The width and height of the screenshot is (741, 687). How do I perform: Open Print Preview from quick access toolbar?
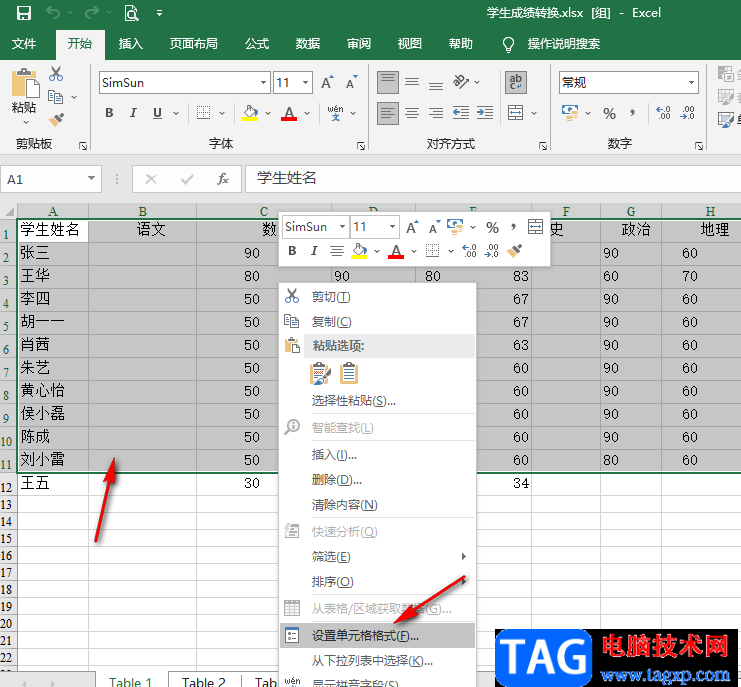click(x=131, y=13)
